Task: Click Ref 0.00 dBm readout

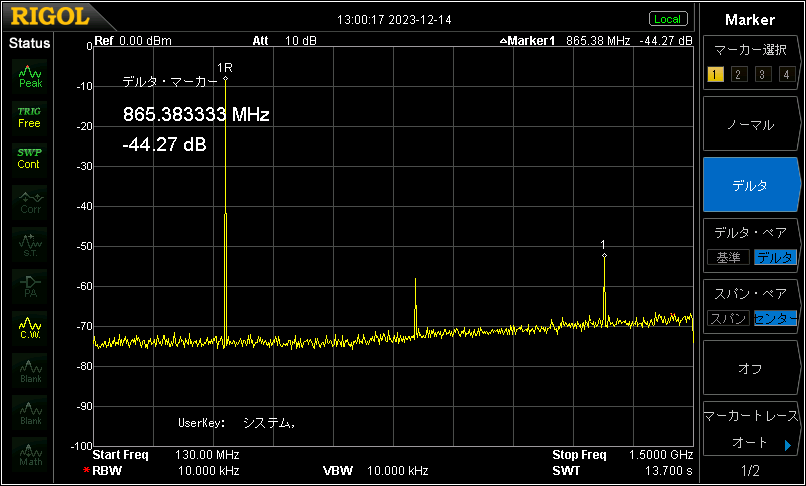Action: (x=133, y=41)
